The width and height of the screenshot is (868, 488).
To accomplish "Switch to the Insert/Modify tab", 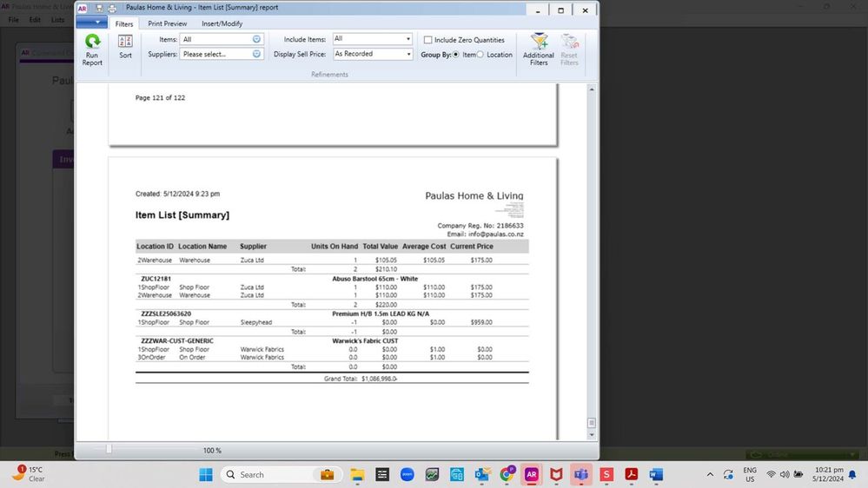I will [x=222, y=23].
